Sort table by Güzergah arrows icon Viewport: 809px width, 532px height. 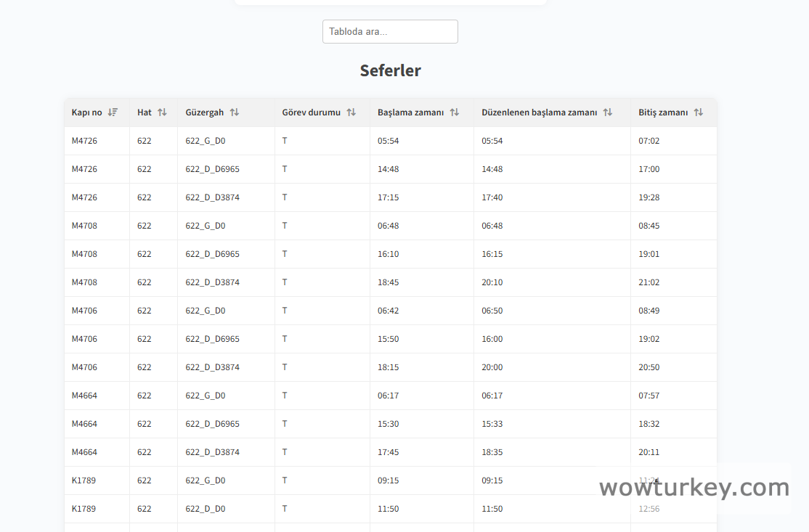(234, 112)
